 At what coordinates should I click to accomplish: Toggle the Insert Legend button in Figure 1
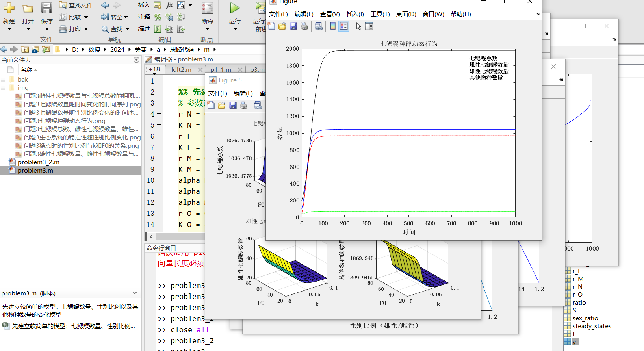pyautogui.click(x=344, y=26)
